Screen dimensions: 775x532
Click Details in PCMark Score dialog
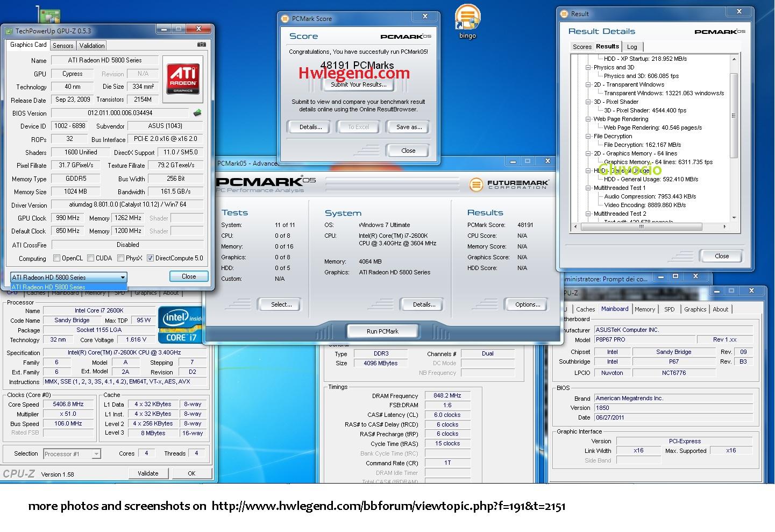[x=310, y=127]
